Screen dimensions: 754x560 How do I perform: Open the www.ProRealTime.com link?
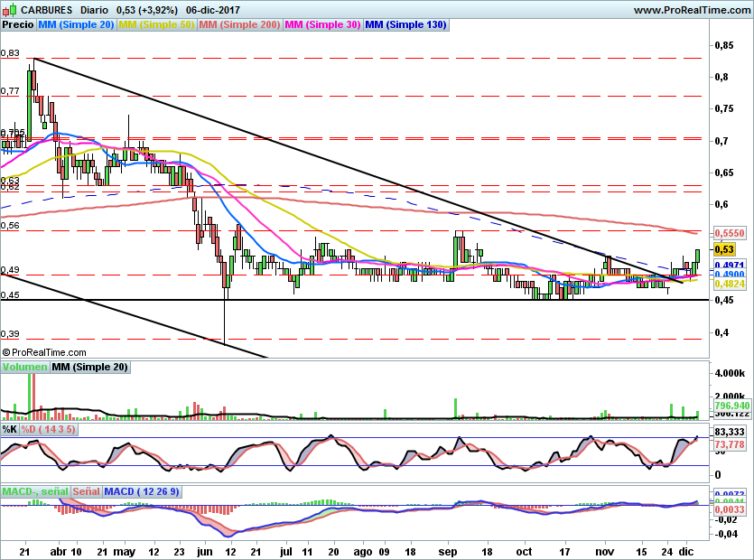tap(692, 10)
